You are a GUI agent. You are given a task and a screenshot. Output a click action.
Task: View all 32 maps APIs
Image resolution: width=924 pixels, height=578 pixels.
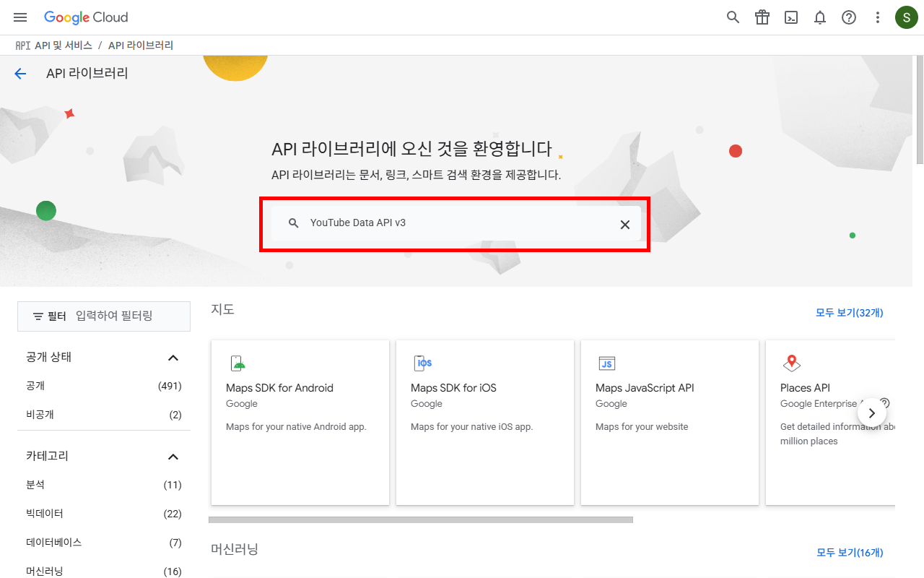point(849,313)
